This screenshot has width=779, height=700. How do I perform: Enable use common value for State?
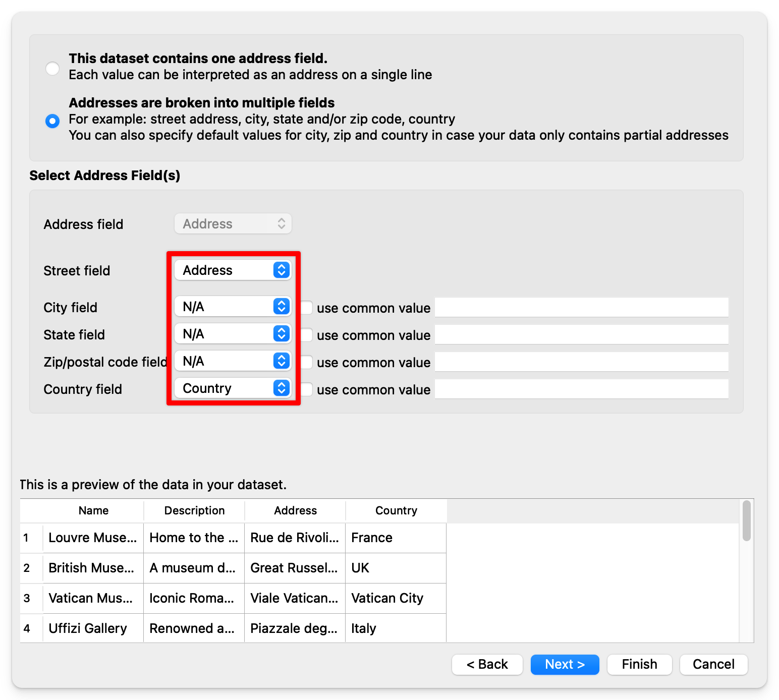click(x=307, y=335)
